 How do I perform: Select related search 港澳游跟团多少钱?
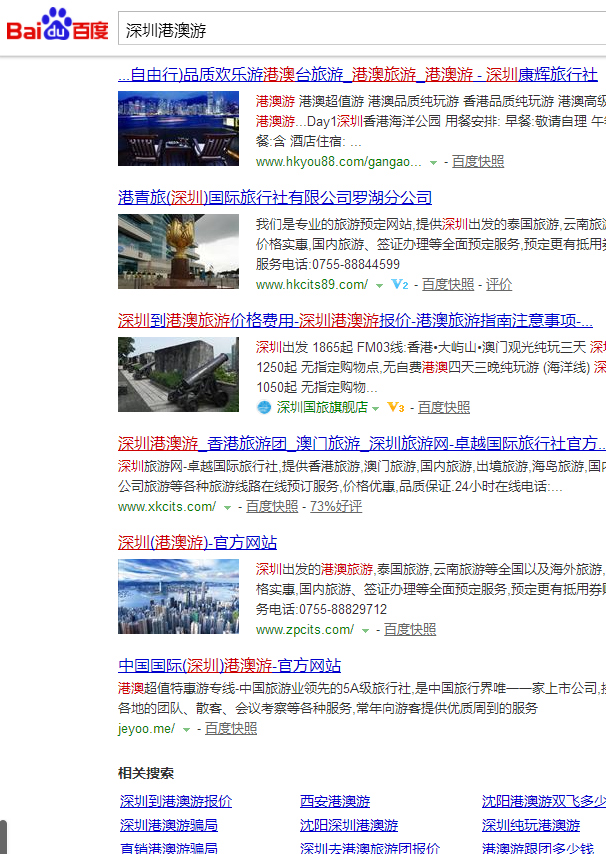point(538,848)
